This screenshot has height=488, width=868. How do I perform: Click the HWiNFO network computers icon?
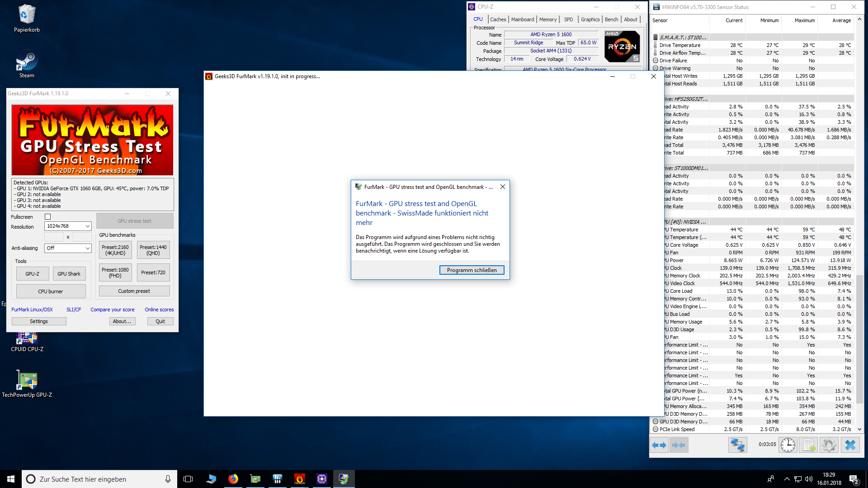pos(737,445)
